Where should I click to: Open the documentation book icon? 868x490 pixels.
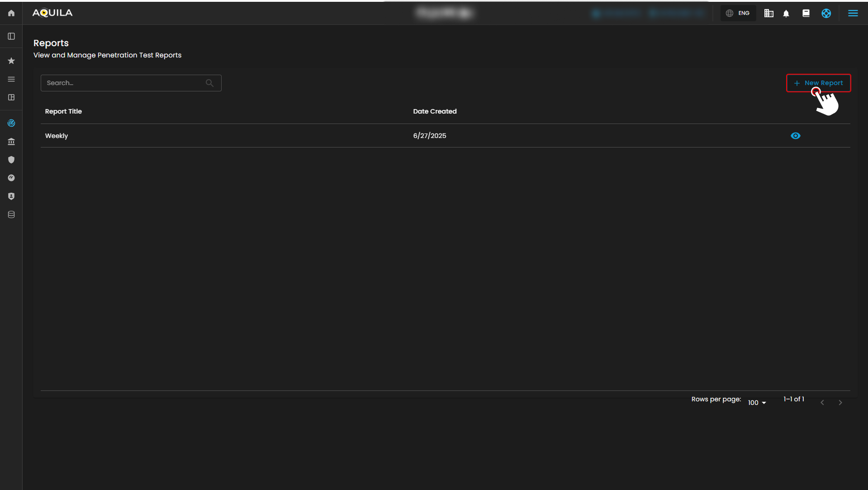(806, 13)
